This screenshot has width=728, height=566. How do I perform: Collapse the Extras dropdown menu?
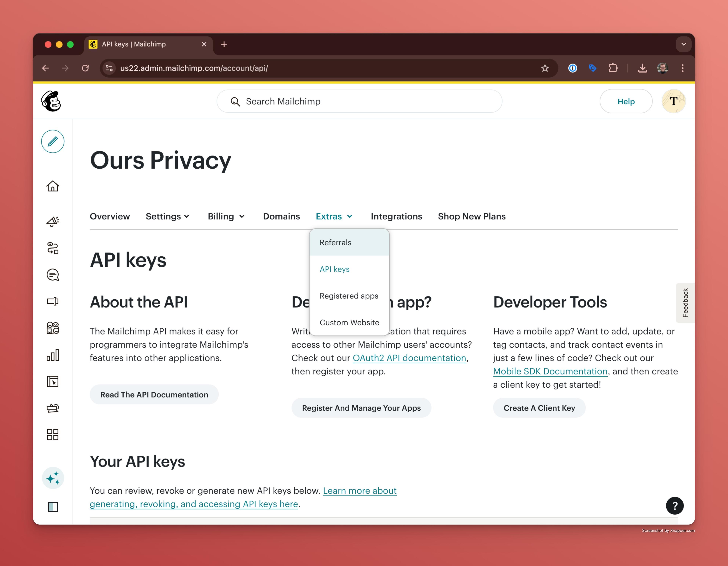click(334, 216)
